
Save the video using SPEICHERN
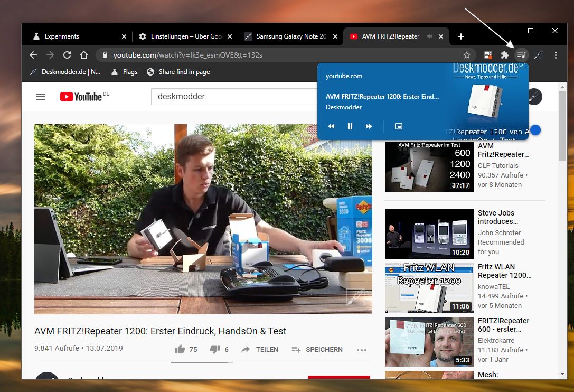317,350
